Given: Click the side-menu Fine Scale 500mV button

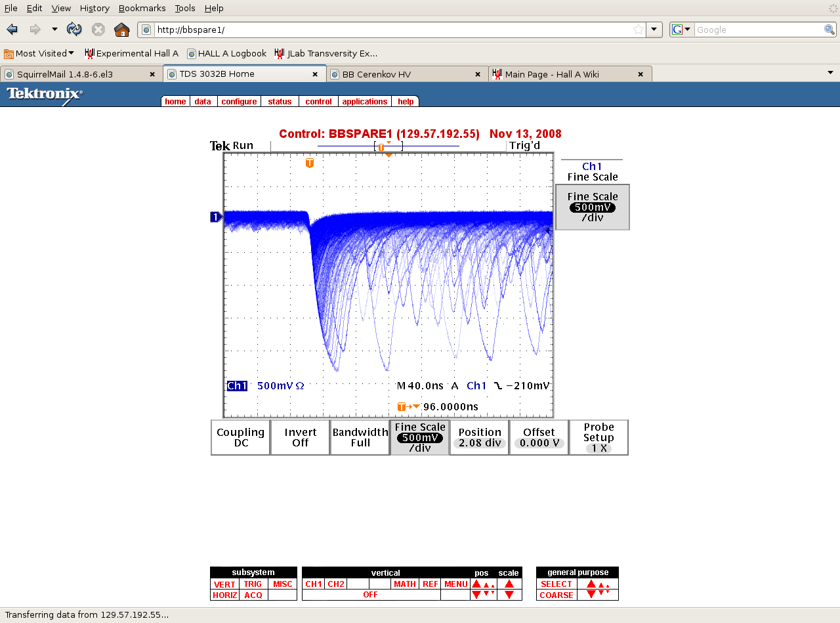Looking at the screenshot, I should 593,207.
